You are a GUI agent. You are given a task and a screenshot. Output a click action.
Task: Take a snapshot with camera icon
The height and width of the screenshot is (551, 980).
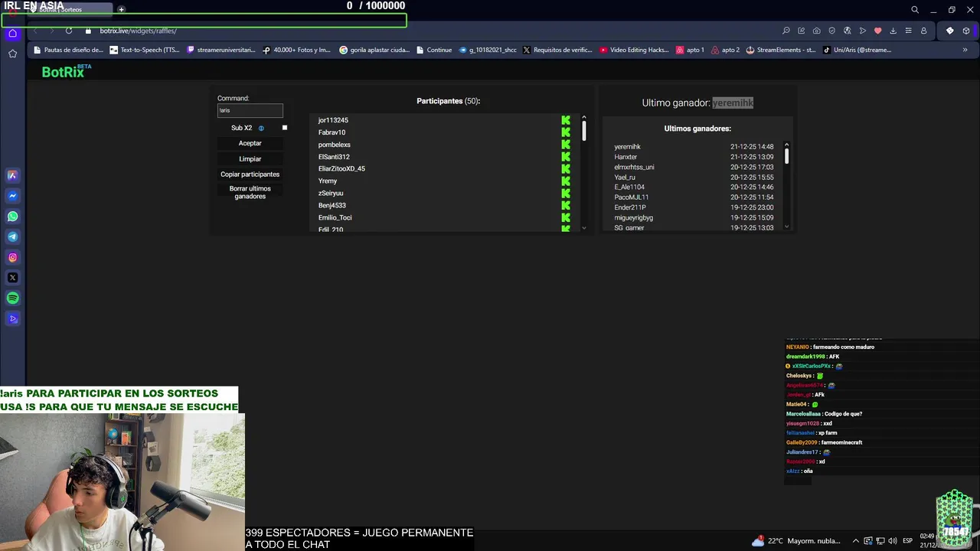coord(817,31)
